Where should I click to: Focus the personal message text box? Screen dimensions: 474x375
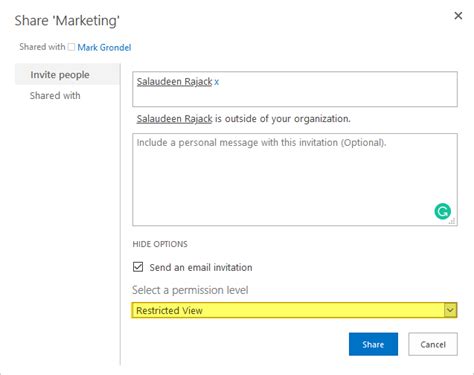[295, 180]
